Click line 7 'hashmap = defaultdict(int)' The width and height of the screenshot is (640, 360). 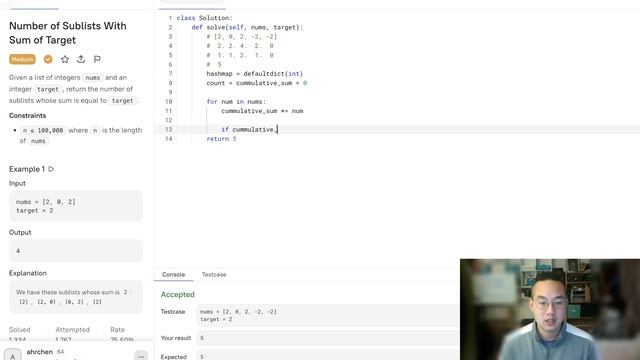coord(255,73)
